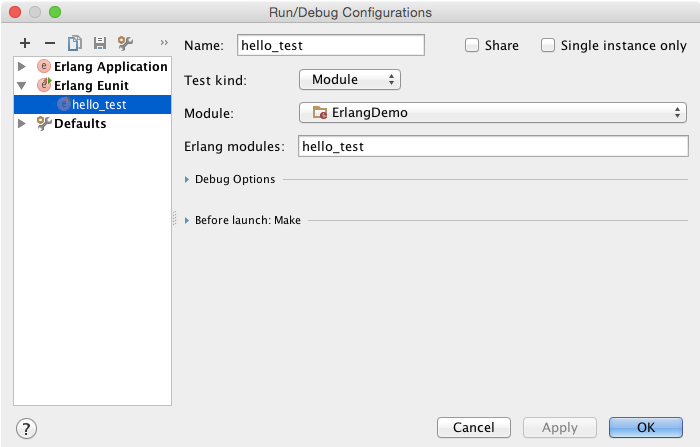Screen dimensions: 700x447
Task: Open the Module ErlangDemo dropdown
Action: pyautogui.click(x=492, y=112)
